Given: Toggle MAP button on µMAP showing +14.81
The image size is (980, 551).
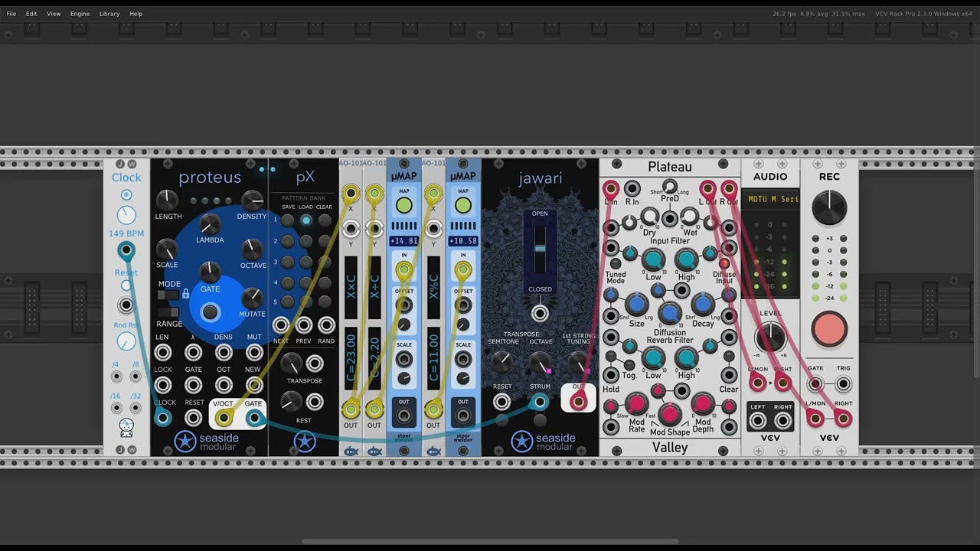Looking at the screenshot, I should click(403, 205).
